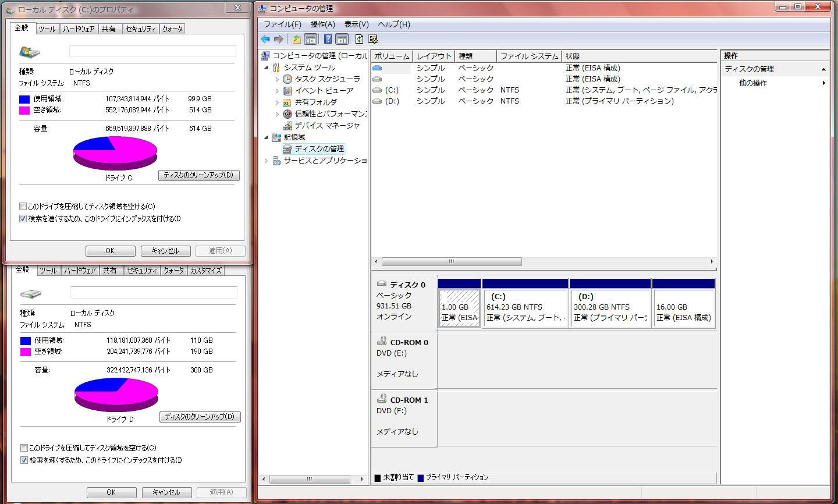Select the (D:) volume row icon
The width and height of the screenshot is (838, 504).
coord(377,101)
